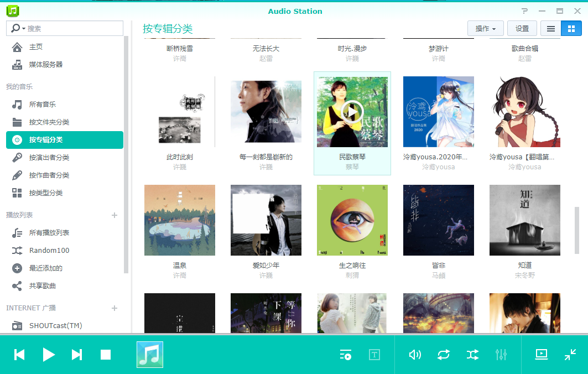Click the album grid vertical scrollbar
Viewport: 588px width, 374px height.
click(x=577, y=230)
